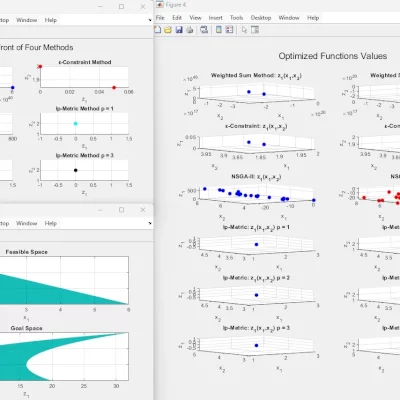Maximize the Four Methods figure window
The height and width of the screenshot is (400, 400).
122,6
